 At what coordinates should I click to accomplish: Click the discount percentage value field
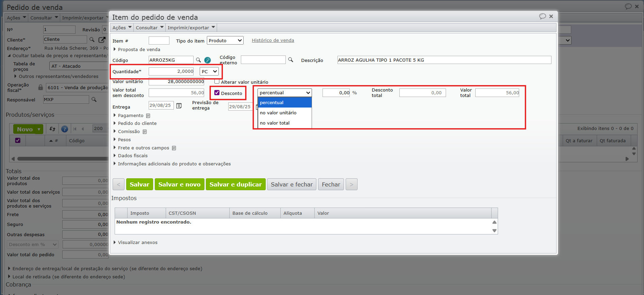336,93
